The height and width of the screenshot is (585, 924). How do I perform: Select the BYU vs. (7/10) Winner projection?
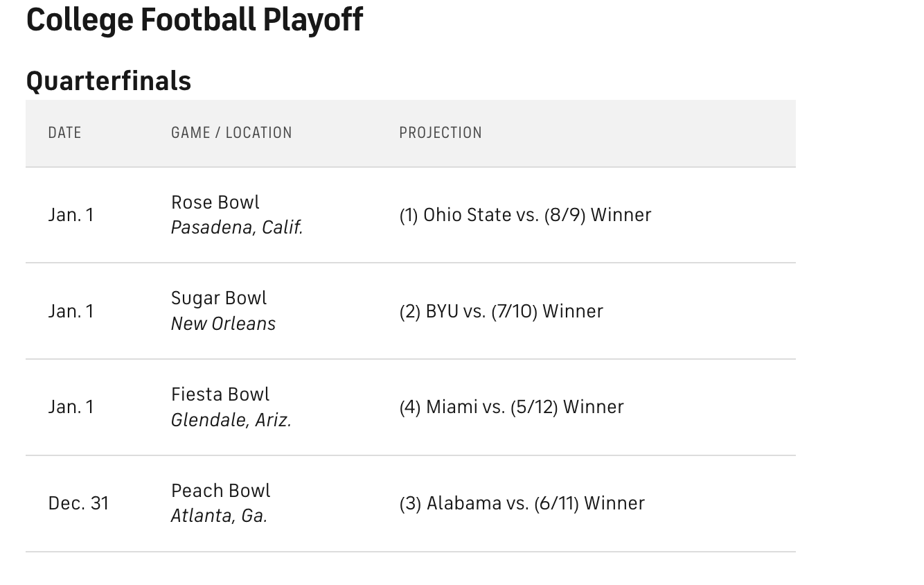tap(501, 311)
